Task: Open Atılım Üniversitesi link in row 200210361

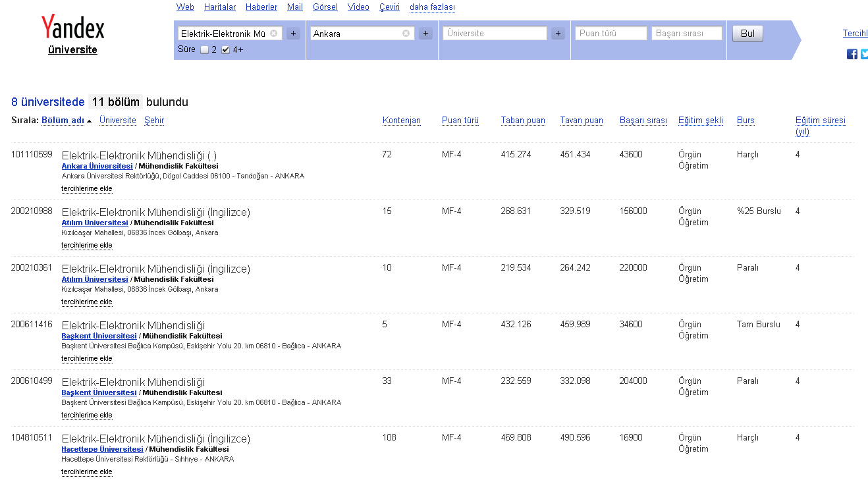Action: pos(95,280)
